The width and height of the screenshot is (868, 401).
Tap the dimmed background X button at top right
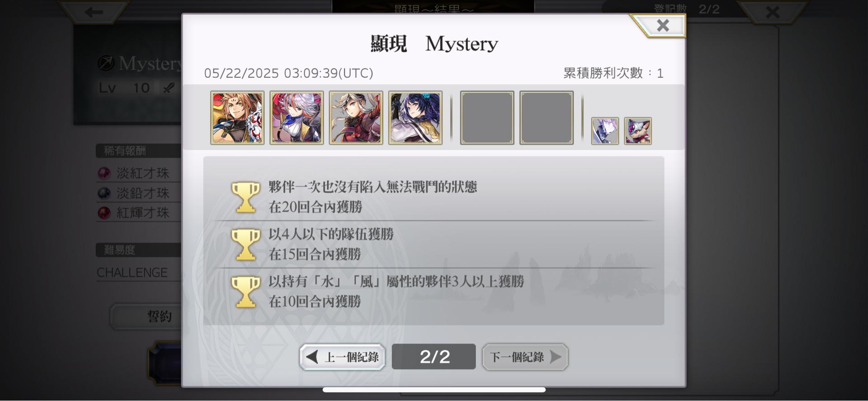[x=772, y=12]
